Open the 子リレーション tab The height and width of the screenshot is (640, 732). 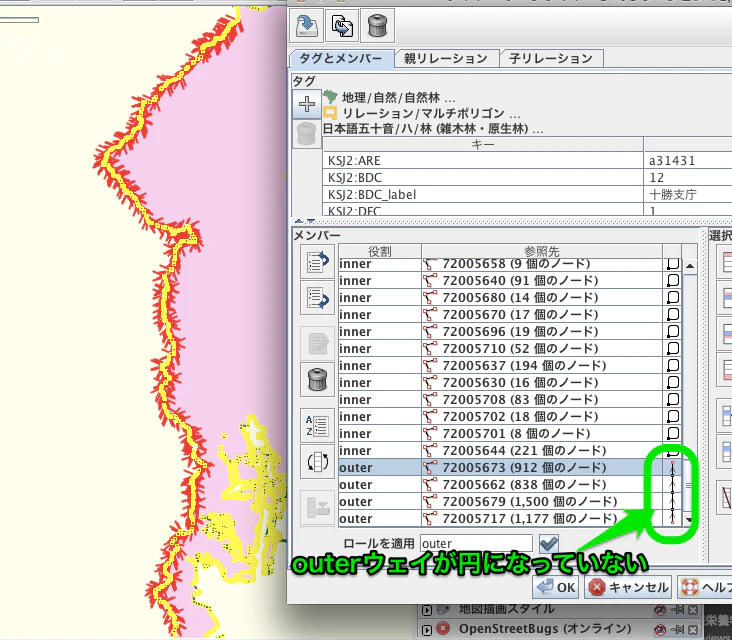coord(551,58)
